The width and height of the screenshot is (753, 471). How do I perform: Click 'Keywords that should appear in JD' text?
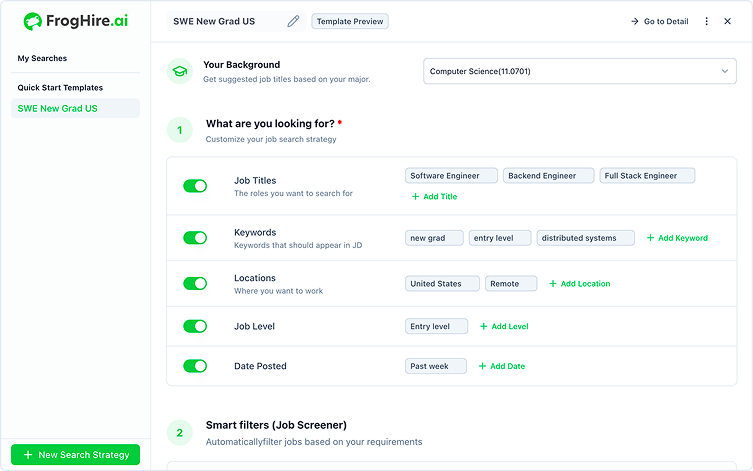pyautogui.click(x=298, y=245)
